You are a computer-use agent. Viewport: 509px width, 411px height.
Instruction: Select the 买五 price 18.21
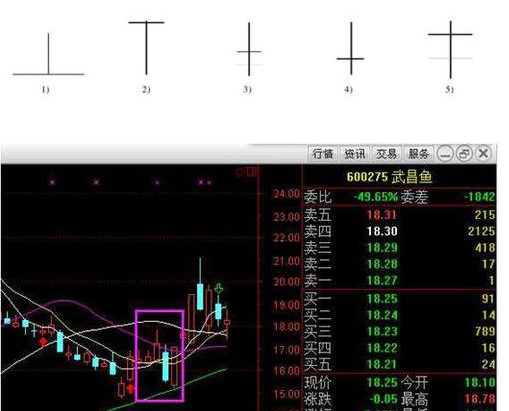[x=382, y=364]
